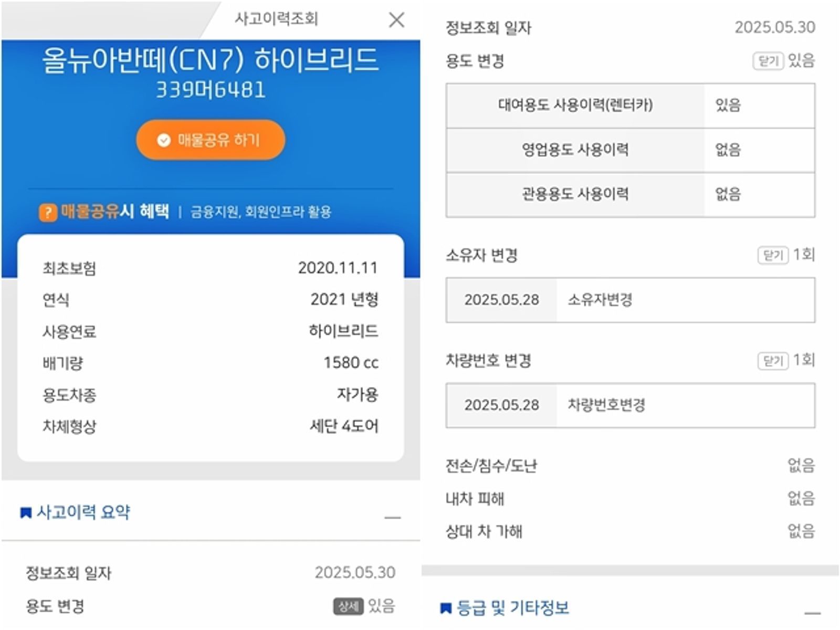
Task: Click the 금융지원, 회원인프라 활용 text
Action: point(261,212)
